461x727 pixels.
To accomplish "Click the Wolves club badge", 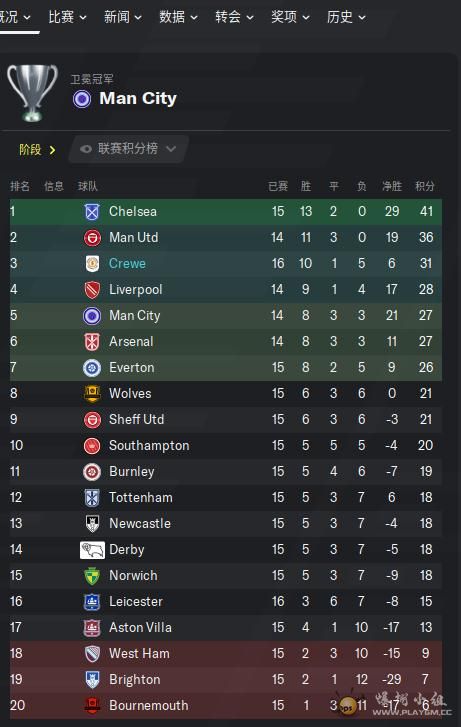I will tap(92, 394).
